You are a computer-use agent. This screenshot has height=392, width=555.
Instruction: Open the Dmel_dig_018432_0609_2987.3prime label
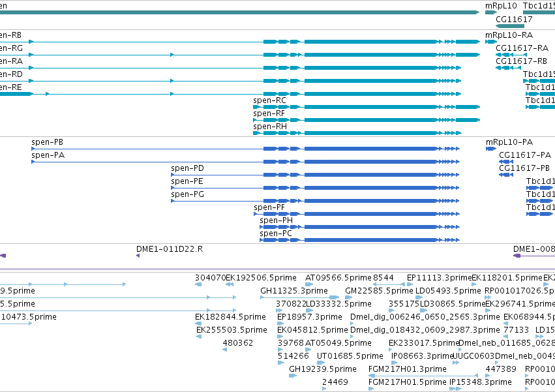pos(425,330)
